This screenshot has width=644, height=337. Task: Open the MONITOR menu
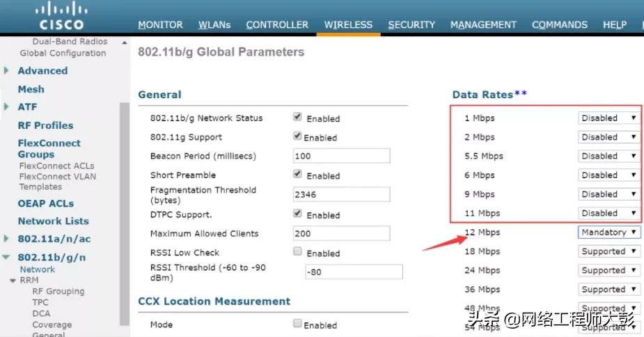tap(160, 24)
